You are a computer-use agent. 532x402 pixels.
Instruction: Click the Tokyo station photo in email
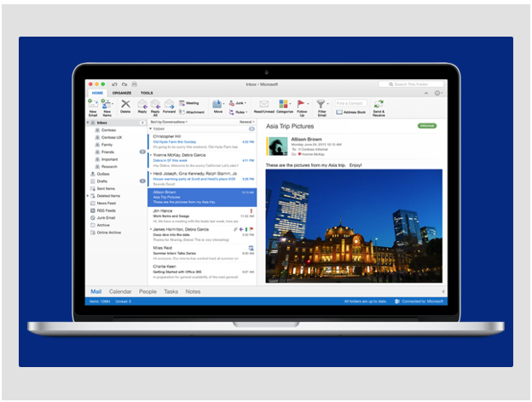pyautogui.click(x=354, y=226)
